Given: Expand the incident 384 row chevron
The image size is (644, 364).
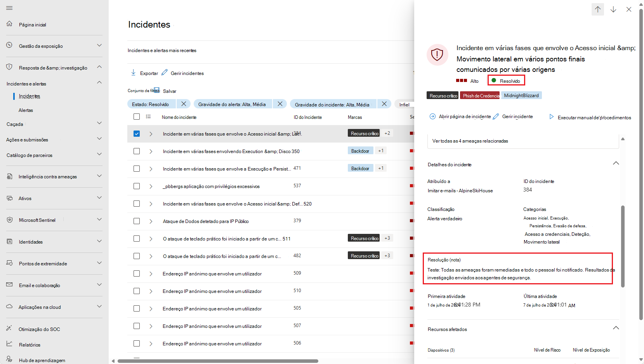Looking at the screenshot, I should 151,134.
